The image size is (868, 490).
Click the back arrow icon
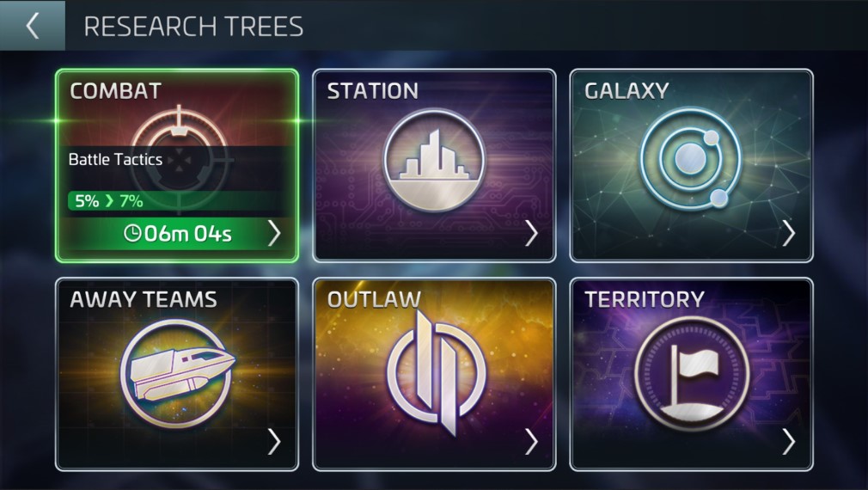click(32, 26)
